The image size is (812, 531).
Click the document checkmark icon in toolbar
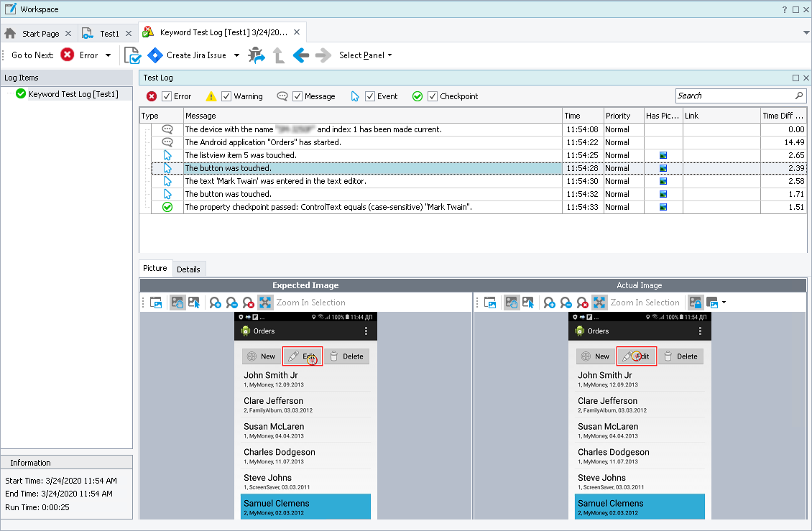click(x=132, y=55)
